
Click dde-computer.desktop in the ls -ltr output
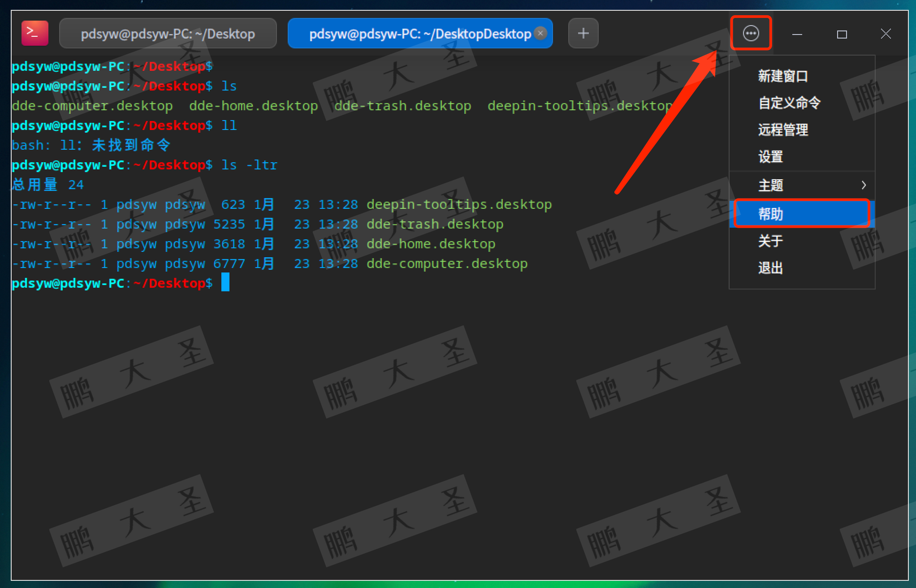point(447,264)
